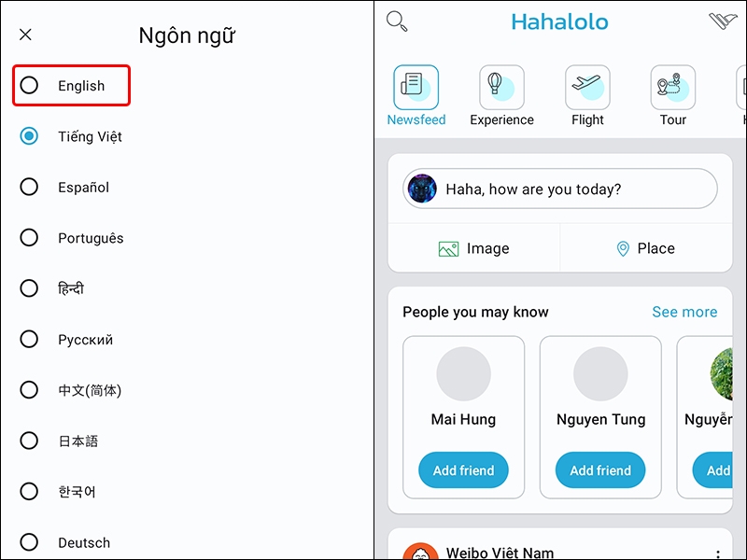Add a Place to a post
Screen dimensions: 747x560
(646, 248)
